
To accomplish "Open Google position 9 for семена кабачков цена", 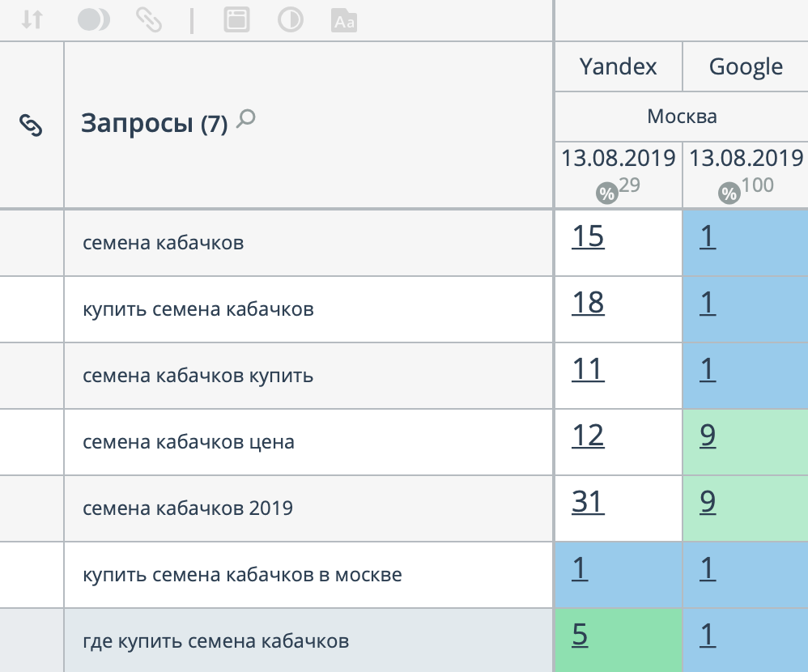I will pyautogui.click(x=708, y=436).
